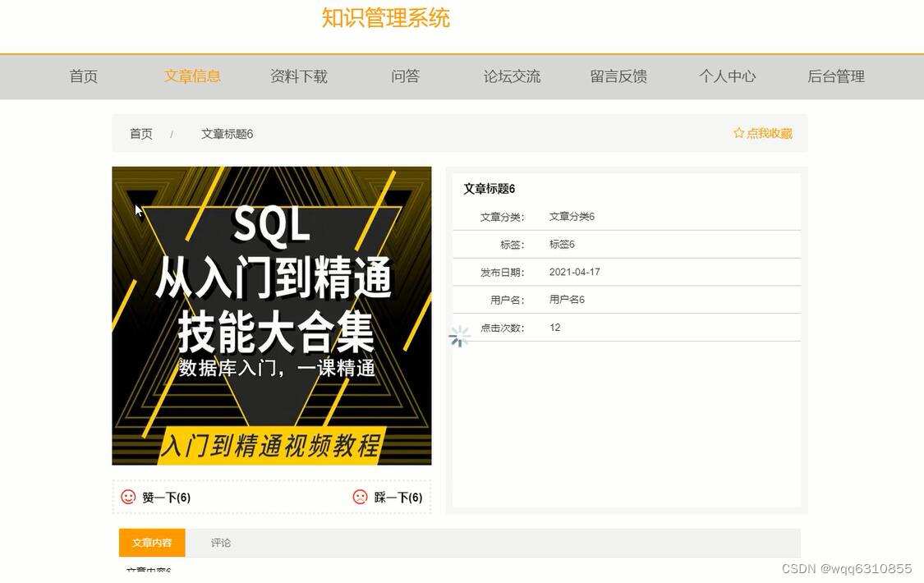Viewport: 924px width, 583px height.
Task: Click the 用户名: label
Action: [507, 300]
